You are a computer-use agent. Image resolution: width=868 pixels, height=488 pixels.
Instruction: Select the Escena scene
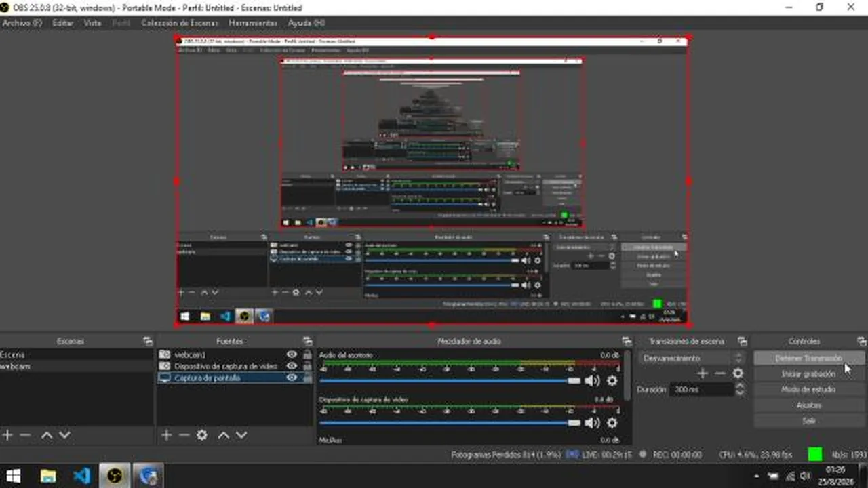(77, 354)
